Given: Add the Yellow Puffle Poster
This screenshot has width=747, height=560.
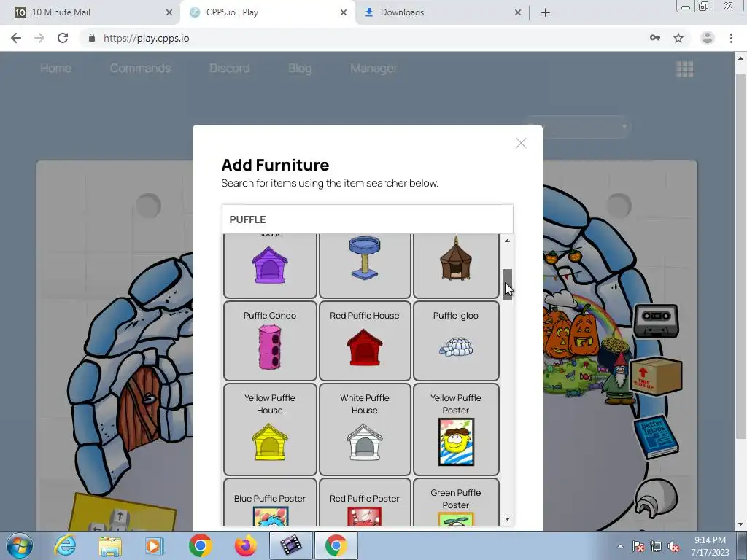Looking at the screenshot, I should tap(456, 429).
